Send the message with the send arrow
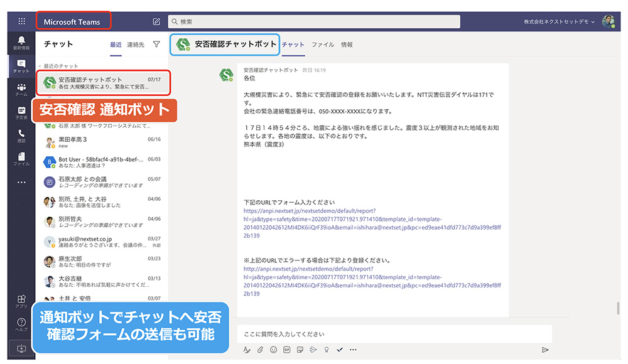628x364 pixels. click(x=545, y=350)
